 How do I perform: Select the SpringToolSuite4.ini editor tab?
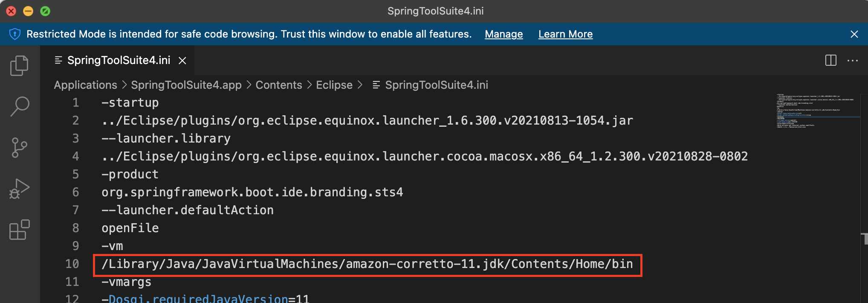[119, 60]
